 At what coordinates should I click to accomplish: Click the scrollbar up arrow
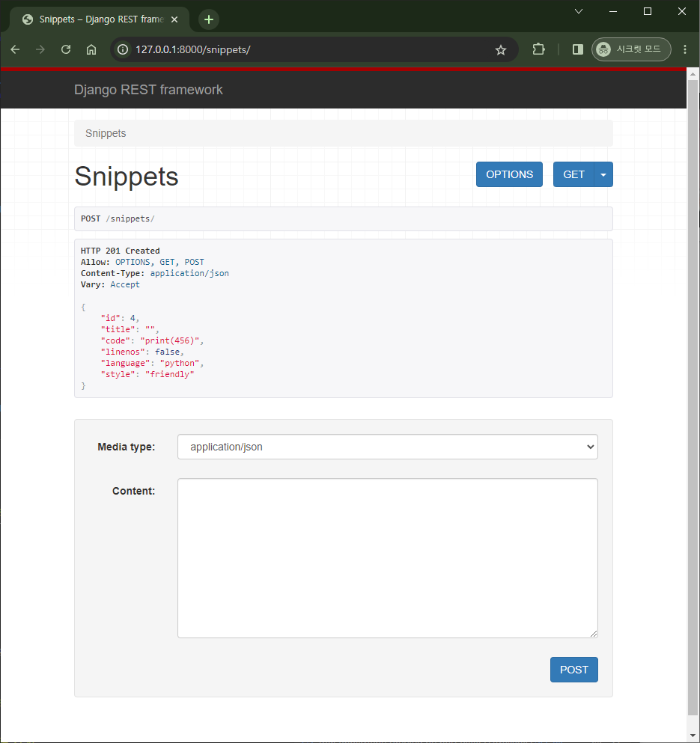(693, 74)
